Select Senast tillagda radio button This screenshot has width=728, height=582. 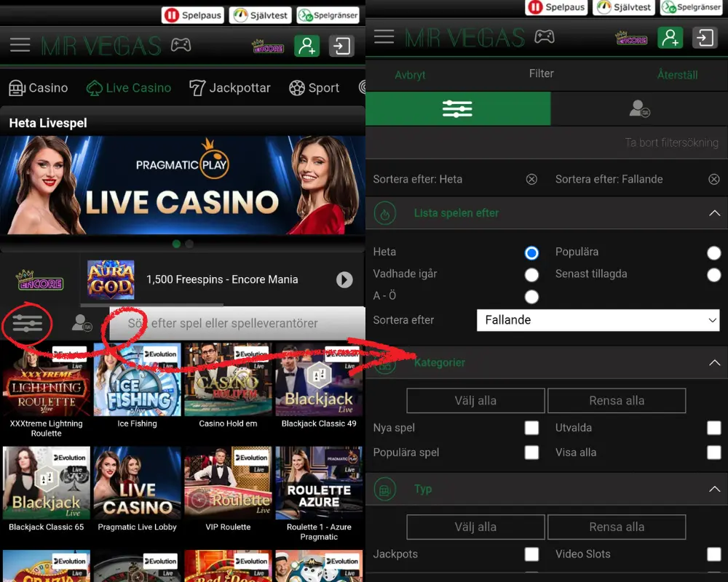click(714, 275)
